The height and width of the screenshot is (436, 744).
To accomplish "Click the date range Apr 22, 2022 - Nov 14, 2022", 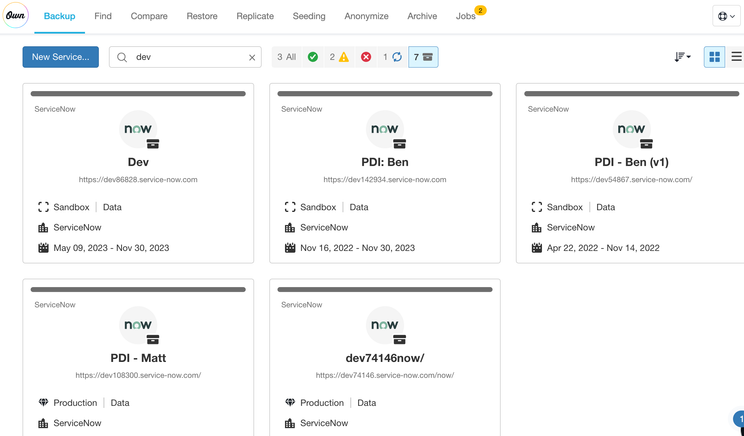I will [603, 248].
